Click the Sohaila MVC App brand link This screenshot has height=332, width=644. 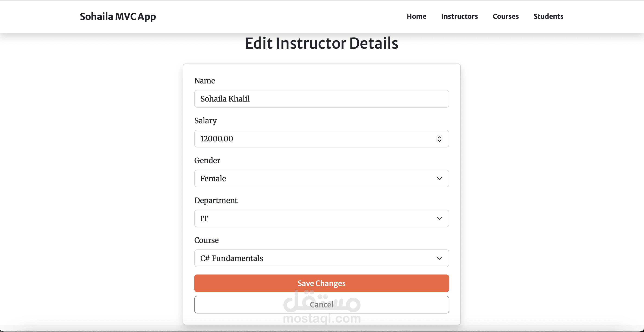click(x=118, y=16)
